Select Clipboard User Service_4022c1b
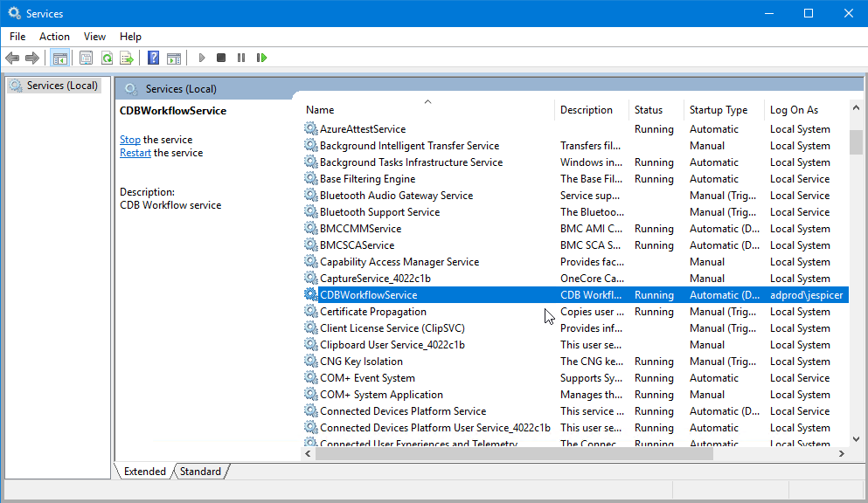This screenshot has width=868, height=503. (x=392, y=344)
